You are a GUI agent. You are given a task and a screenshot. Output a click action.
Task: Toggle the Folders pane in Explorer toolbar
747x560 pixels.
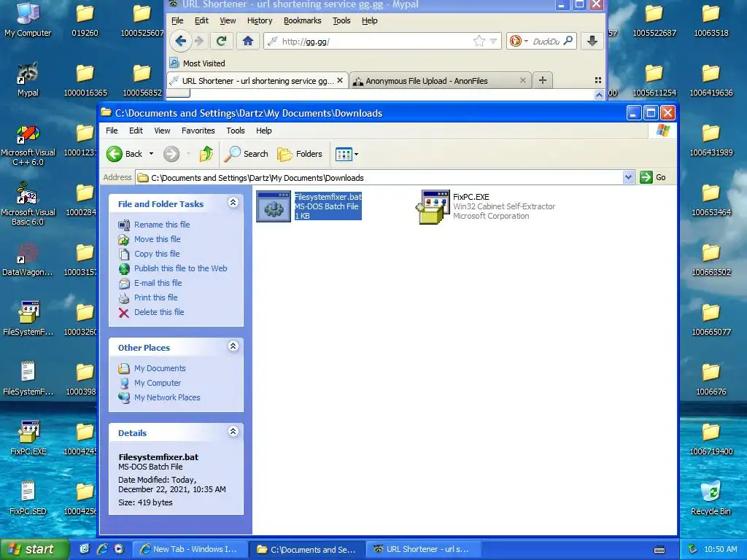pyautogui.click(x=300, y=154)
